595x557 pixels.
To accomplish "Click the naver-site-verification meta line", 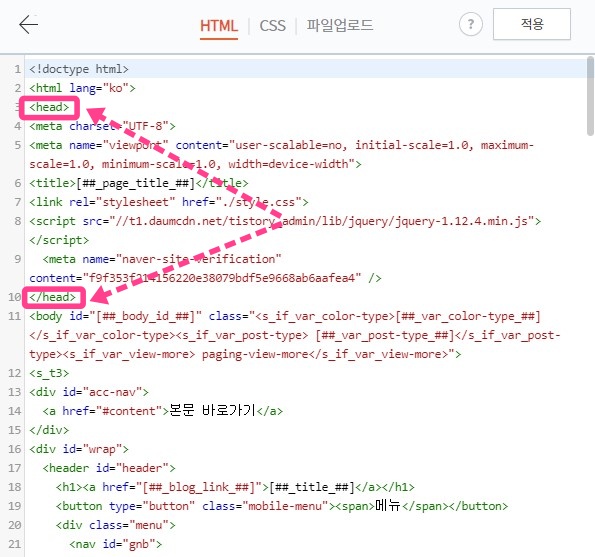I will point(162,259).
